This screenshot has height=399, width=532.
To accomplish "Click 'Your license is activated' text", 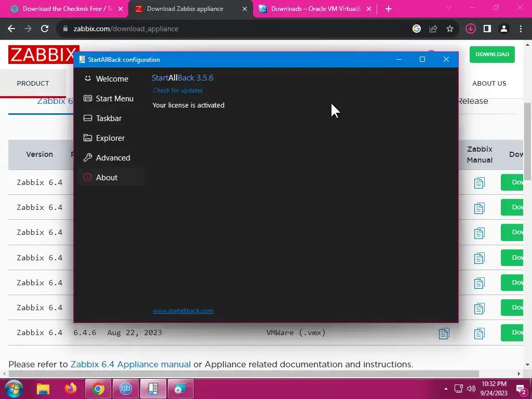I will click(x=188, y=105).
